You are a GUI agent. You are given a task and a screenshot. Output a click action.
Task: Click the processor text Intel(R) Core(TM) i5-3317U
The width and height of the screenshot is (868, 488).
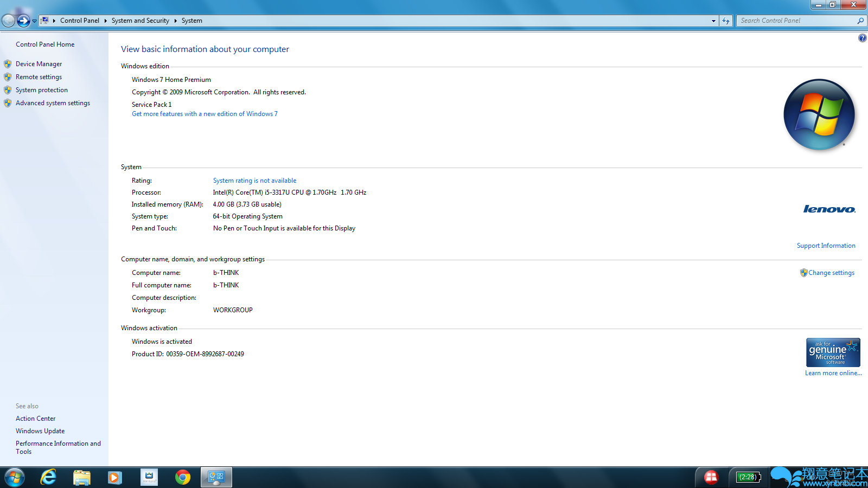coord(290,192)
